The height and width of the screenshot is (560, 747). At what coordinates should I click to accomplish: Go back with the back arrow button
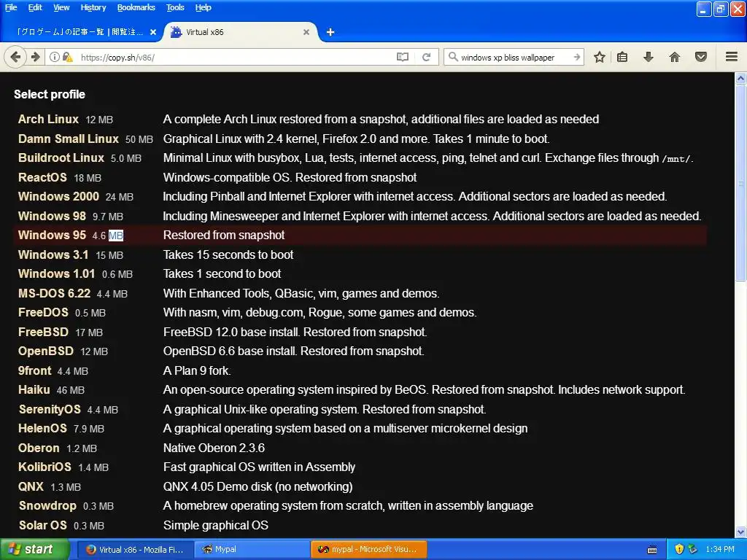[x=15, y=57]
